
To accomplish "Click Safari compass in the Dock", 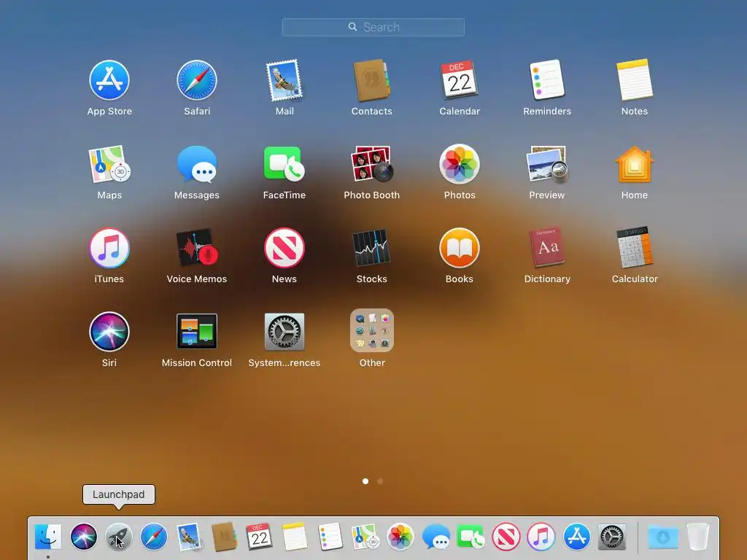I will point(154,537).
